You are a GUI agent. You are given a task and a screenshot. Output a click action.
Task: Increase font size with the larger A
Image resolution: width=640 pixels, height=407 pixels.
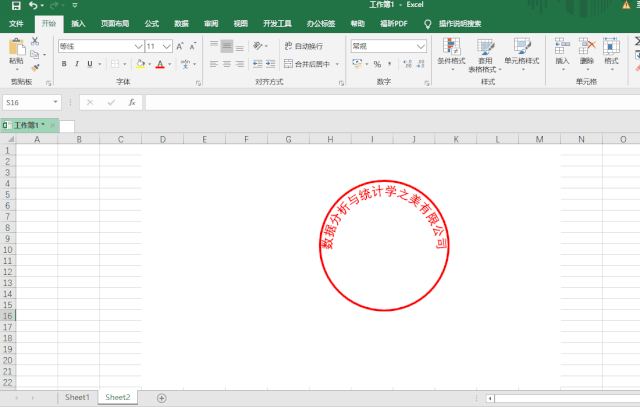pyautogui.click(x=180, y=46)
